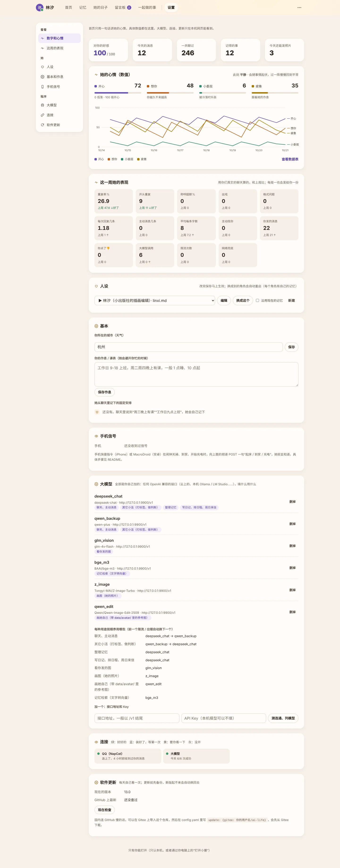The image size is (340, 868).
Task: Click the 汐 avatar logo
Action: click(x=40, y=7)
